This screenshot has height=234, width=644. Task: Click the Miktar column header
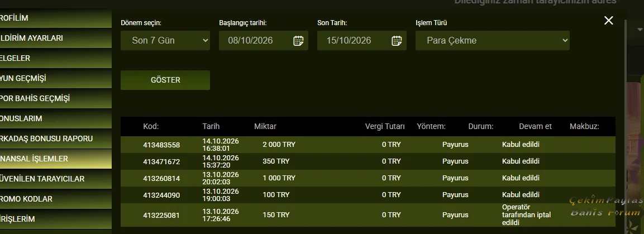point(265,126)
